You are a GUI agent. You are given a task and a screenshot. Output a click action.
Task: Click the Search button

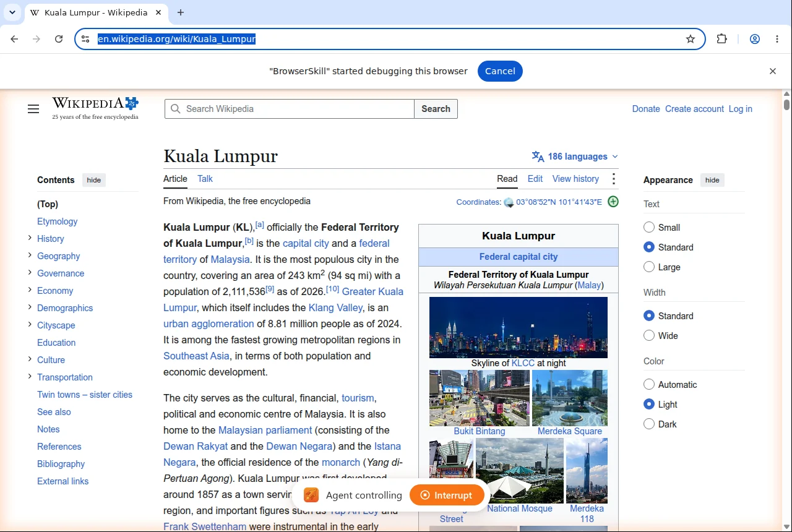tap(436, 109)
